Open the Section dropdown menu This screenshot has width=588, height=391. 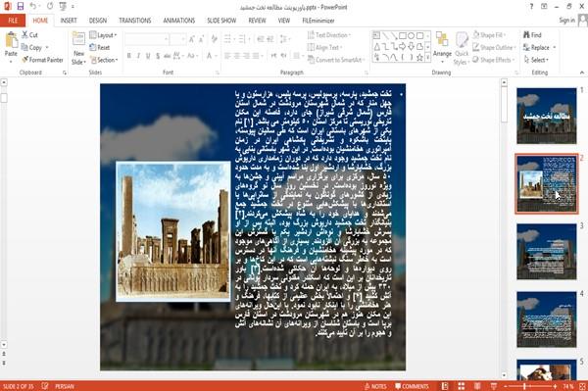pyautogui.click(x=104, y=60)
